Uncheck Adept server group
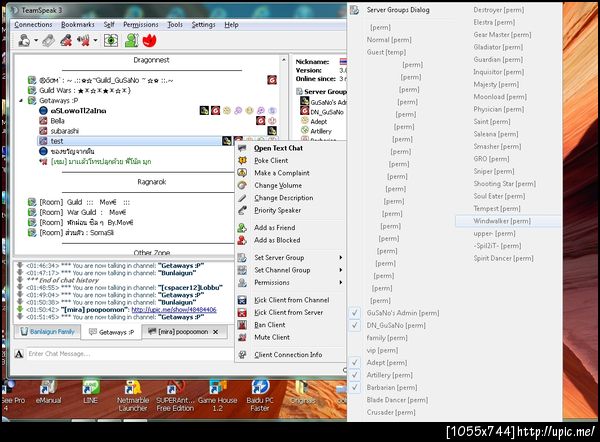600x442 pixels. click(355, 362)
